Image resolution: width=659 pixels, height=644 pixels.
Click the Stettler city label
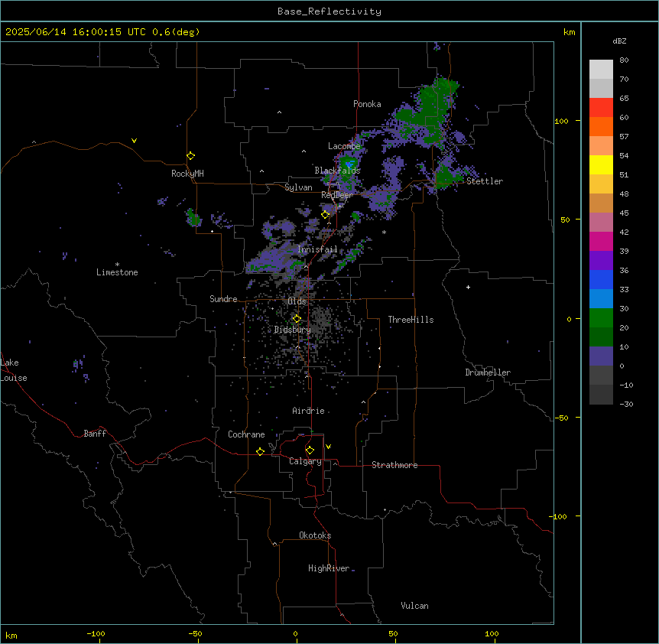[485, 181]
